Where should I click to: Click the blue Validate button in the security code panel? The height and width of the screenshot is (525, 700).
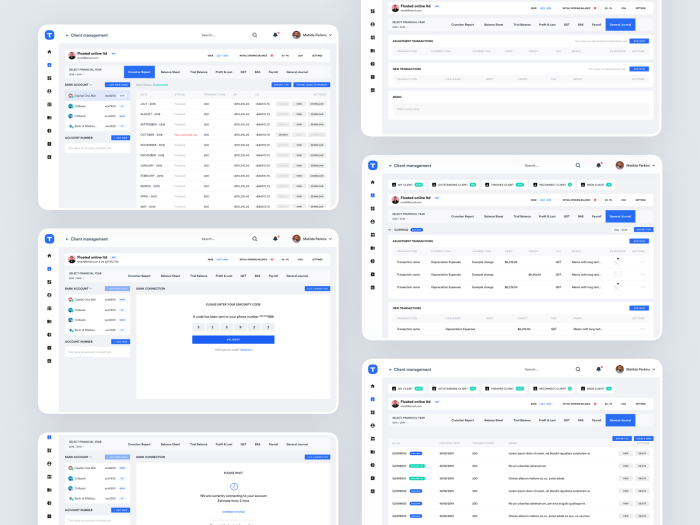point(233,340)
